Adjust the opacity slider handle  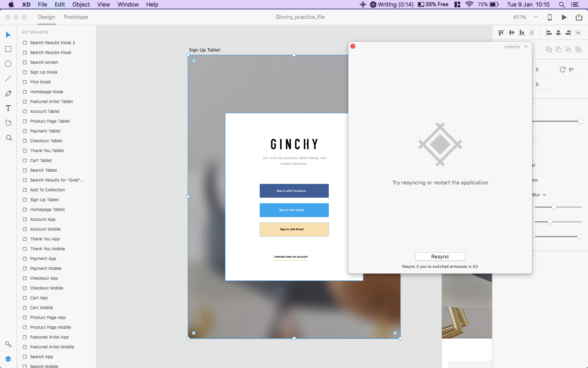(580, 121)
